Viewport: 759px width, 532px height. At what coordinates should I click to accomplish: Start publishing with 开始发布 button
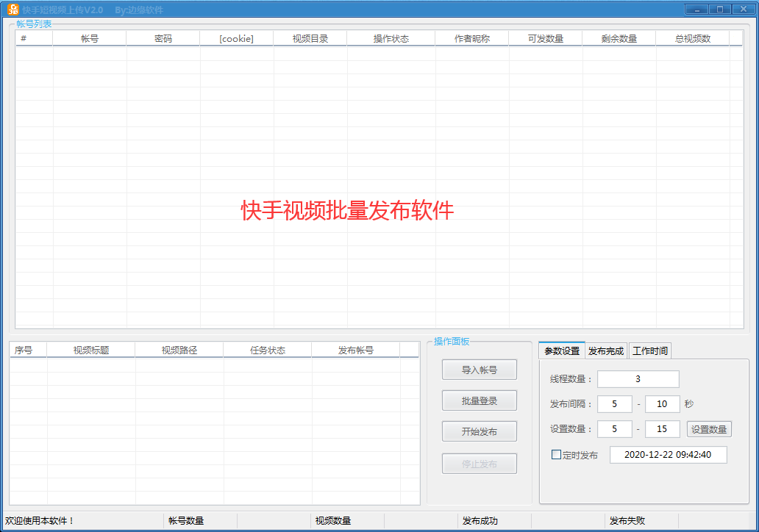coord(480,431)
